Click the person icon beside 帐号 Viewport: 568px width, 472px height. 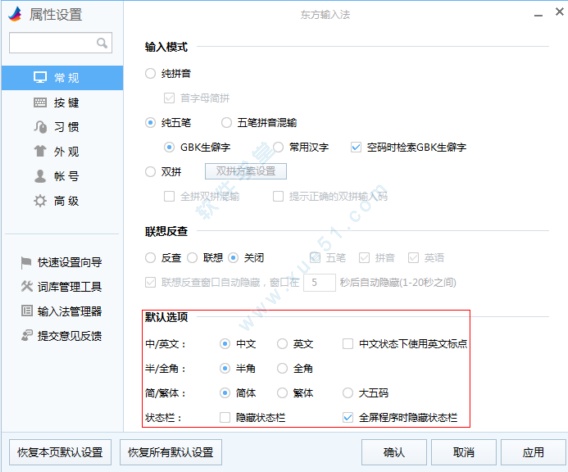point(40,176)
